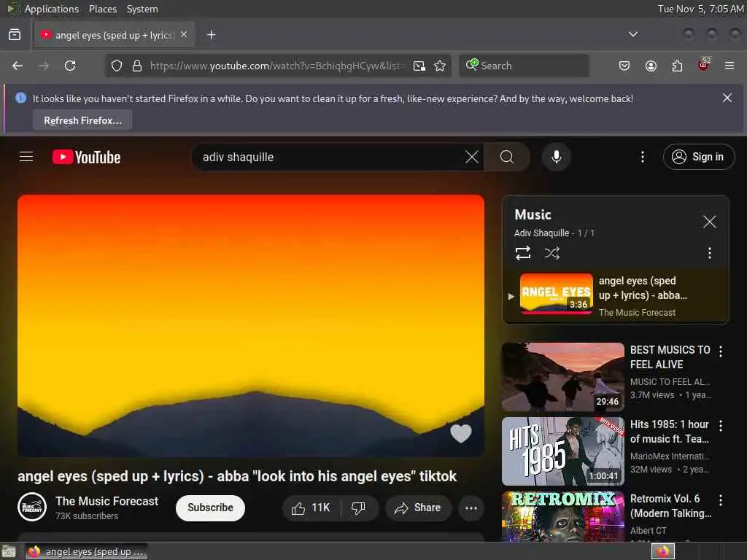747x560 pixels.
Task: Subscribe to The Music Forecast
Action: (210, 508)
